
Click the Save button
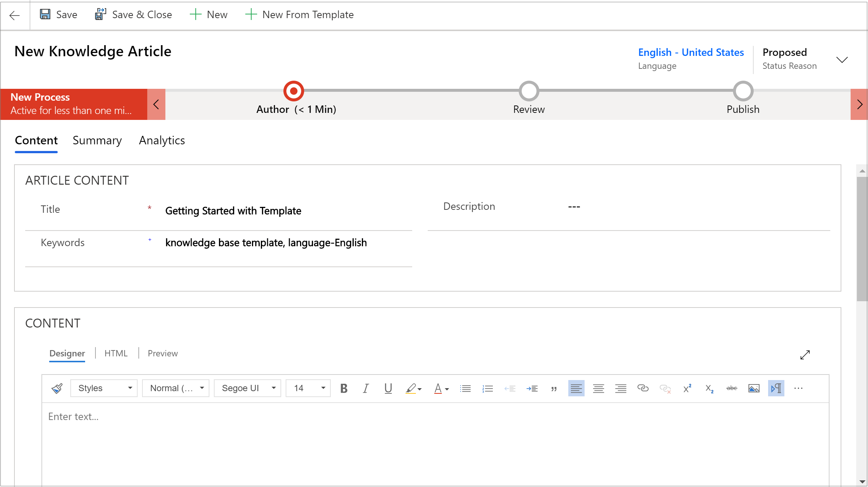click(x=57, y=14)
